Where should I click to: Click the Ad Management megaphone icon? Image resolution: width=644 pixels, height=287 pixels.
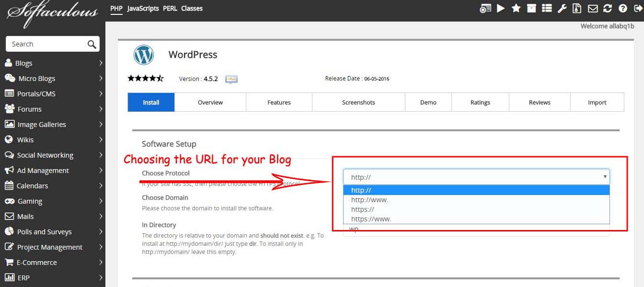[x=9, y=170]
